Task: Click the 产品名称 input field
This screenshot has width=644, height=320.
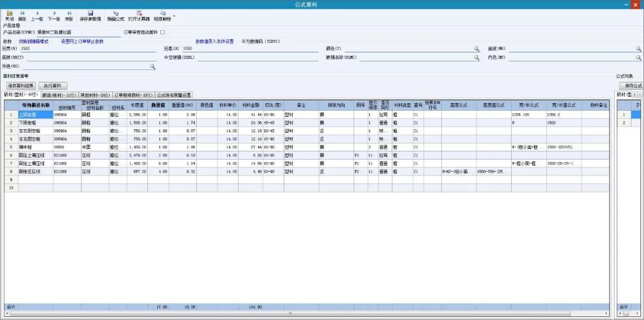Action: pos(79,32)
